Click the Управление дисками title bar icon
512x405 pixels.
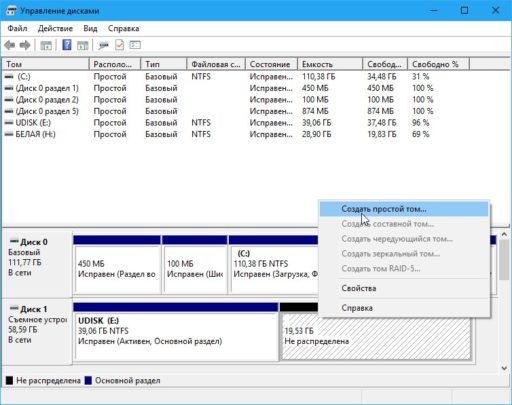11,11
